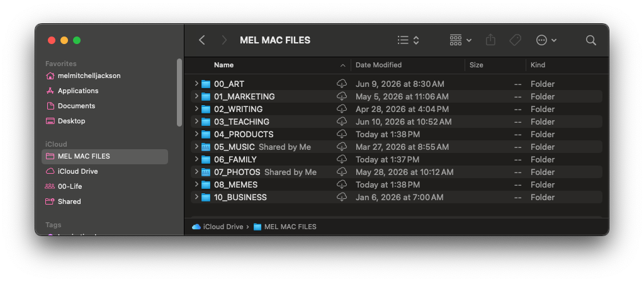This screenshot has height=282, width=644.
Task: Click the Search magnifier icon
Action: pyautogui.click(x=590, y=40)
